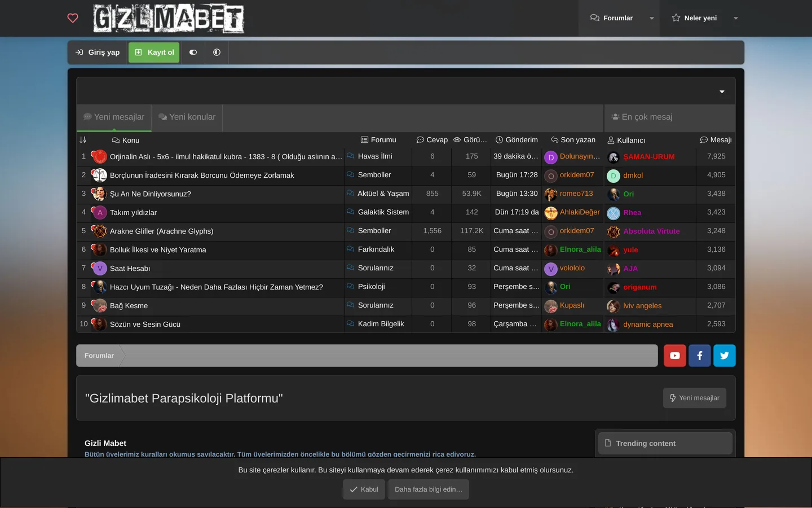
Task: Click the Gönderim column header
Action: point(517,140)
